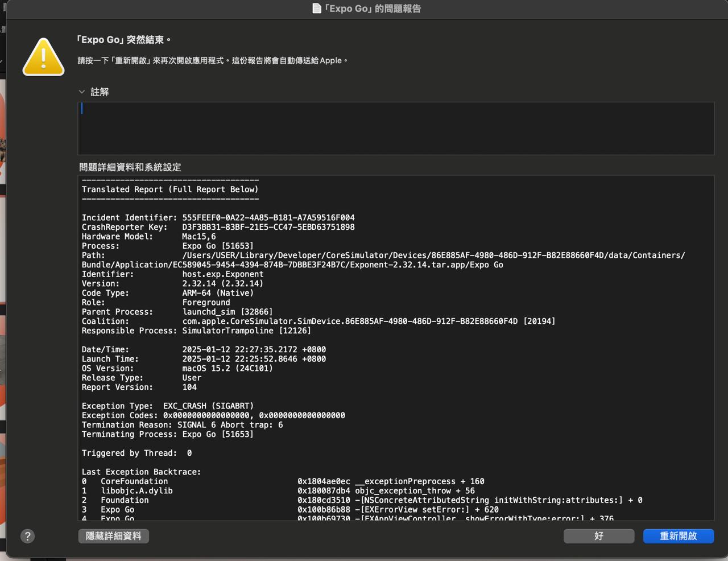This screenshot has width=728, height=561.
Task: Click the yellow warning triangle icon
Action: (x=43, y=57)
